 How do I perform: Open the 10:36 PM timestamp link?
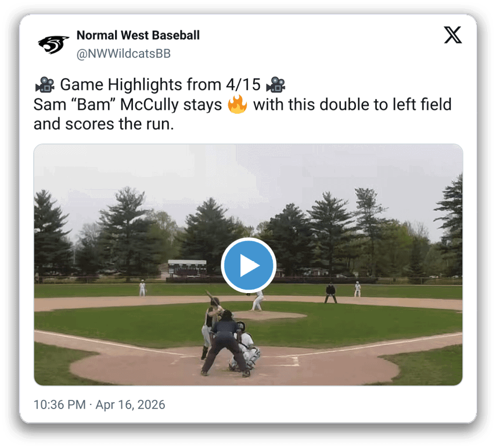(59, 404)
